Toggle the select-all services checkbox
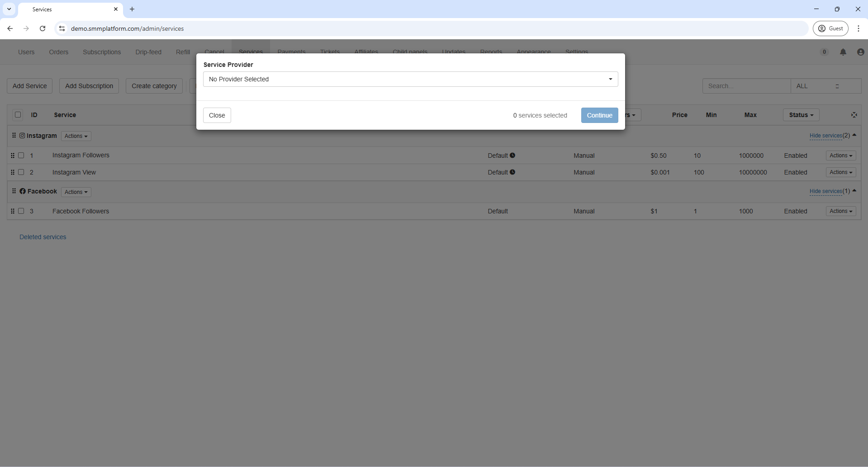The height and width of the screenshot is (467, 868). pos(18,115)
